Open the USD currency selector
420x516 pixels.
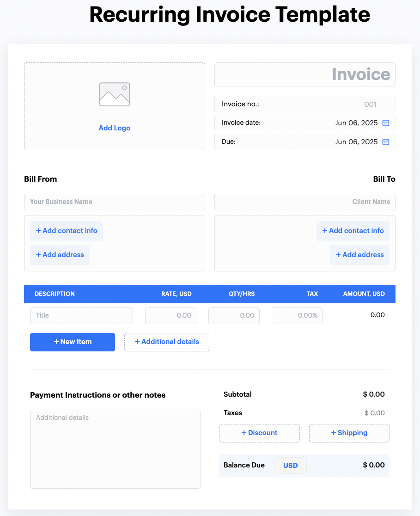(x=290, y=466)
